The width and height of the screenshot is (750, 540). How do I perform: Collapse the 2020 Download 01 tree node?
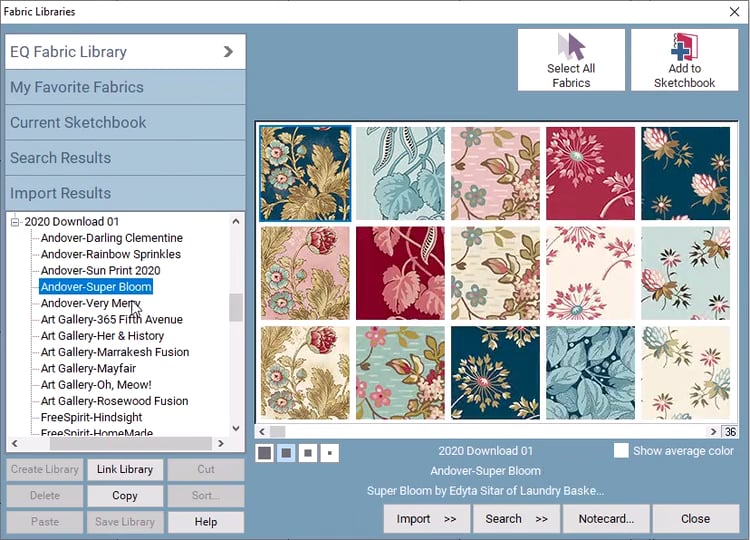click(x=15, y=222)
